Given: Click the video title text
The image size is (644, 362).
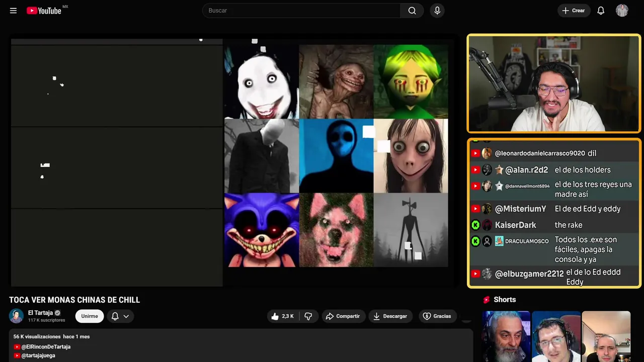Looking at the screenshot, I should click(x=74, y=300).
